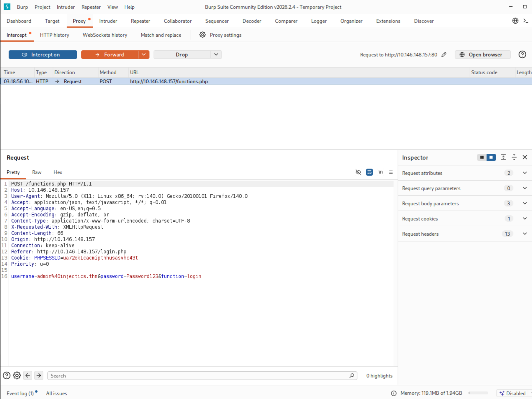Click the request body parameters line

pyautogui.click(x=106, y=276)
